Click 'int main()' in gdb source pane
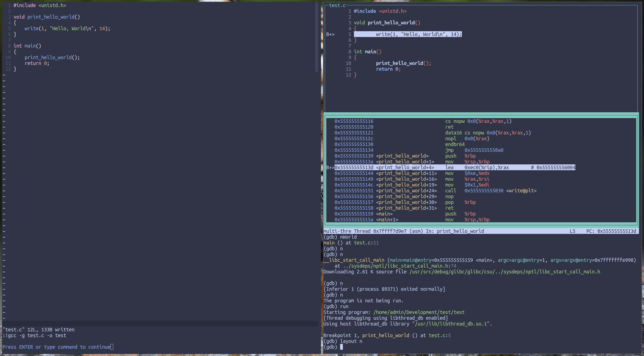644x356 pixels. pos(368,52)
